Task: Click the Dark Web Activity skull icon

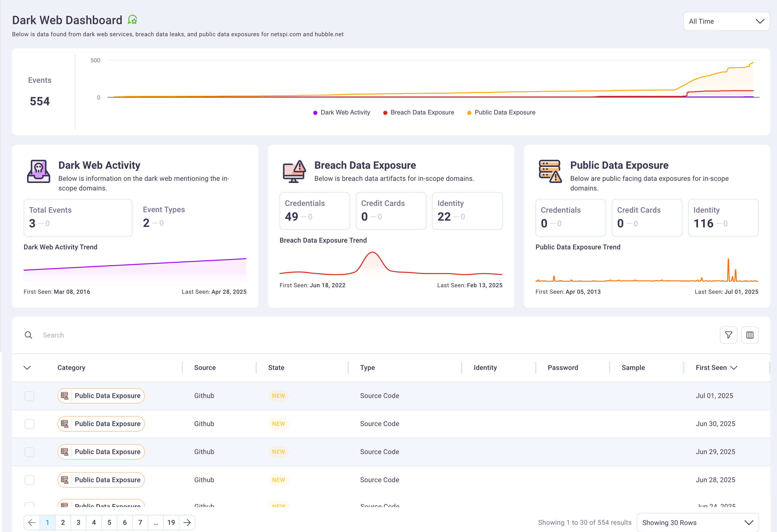Action: click(38, 171)
